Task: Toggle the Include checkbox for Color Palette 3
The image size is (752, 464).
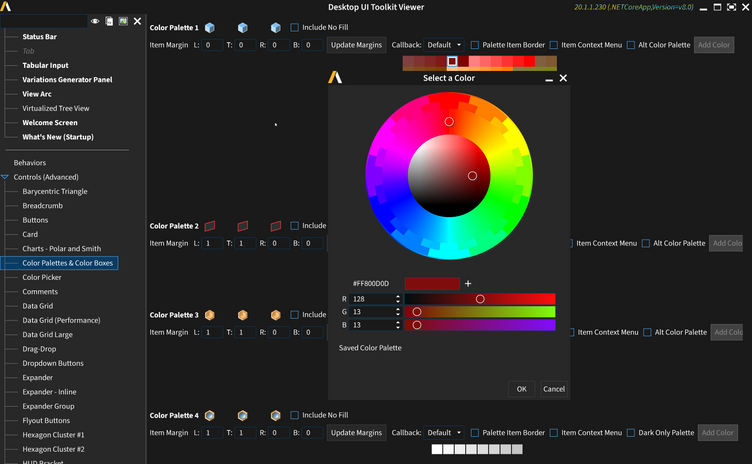Action: tap(294, 315)
